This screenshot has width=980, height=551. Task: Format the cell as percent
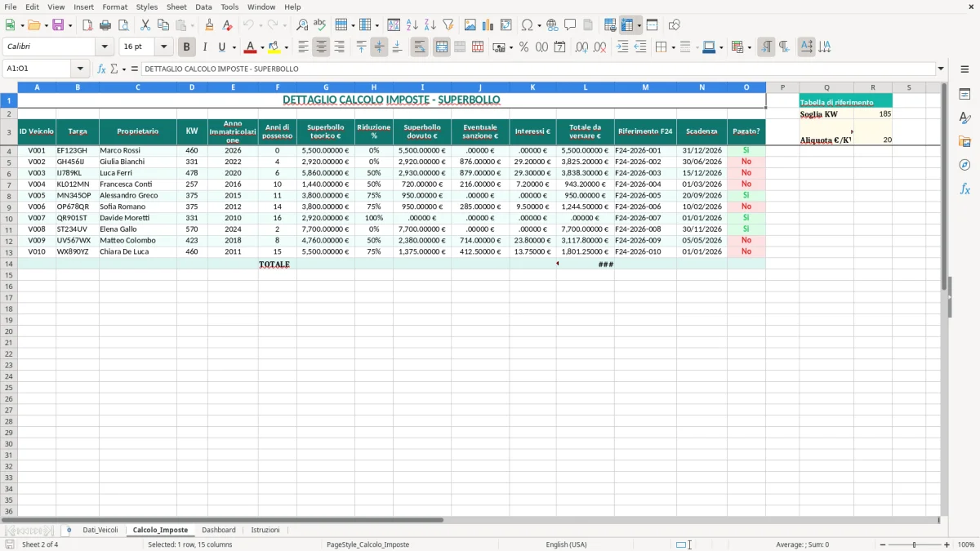coord(524,47)
